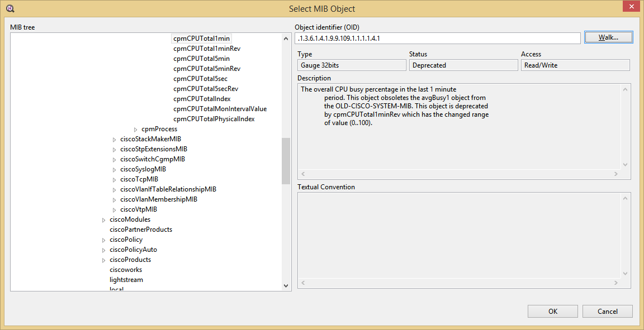Expand the ciscoProducts tree node
This screenshot has width=644, height=330.
pyautogui.click(x=104, y=260)
